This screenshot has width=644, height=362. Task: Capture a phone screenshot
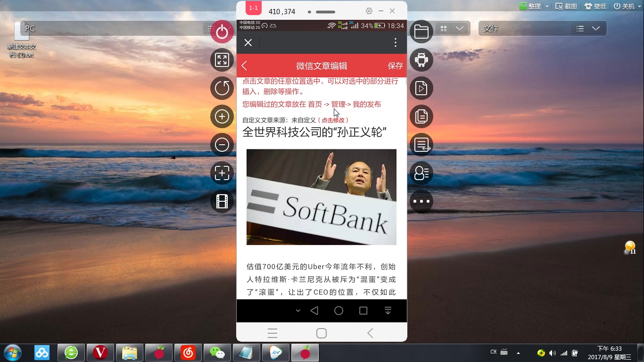(222, 173)
